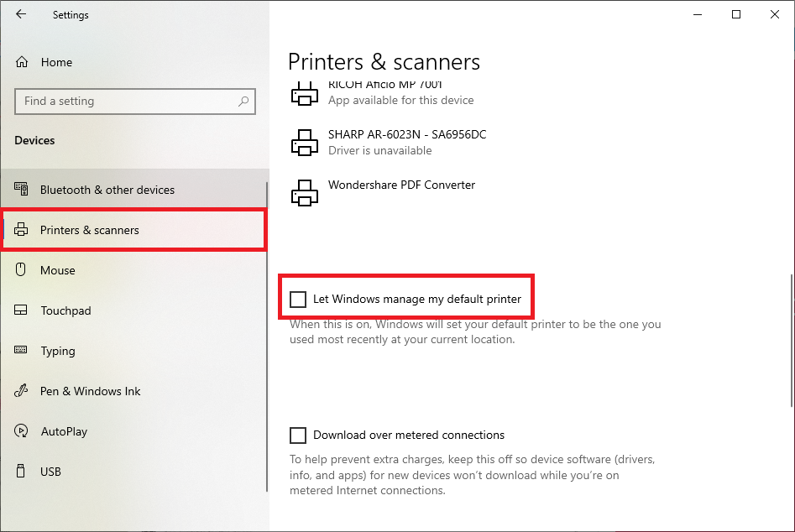Click the Find a setting search box

tap(126, 101)
